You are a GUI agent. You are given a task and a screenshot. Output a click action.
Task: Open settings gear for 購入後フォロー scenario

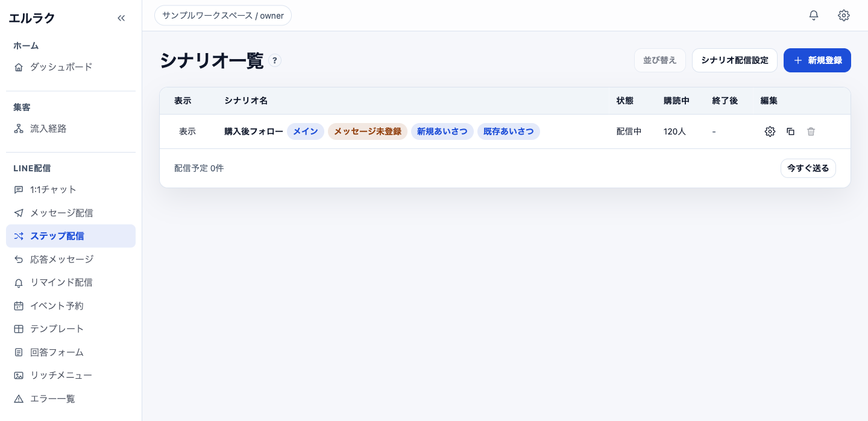(770, 131)
